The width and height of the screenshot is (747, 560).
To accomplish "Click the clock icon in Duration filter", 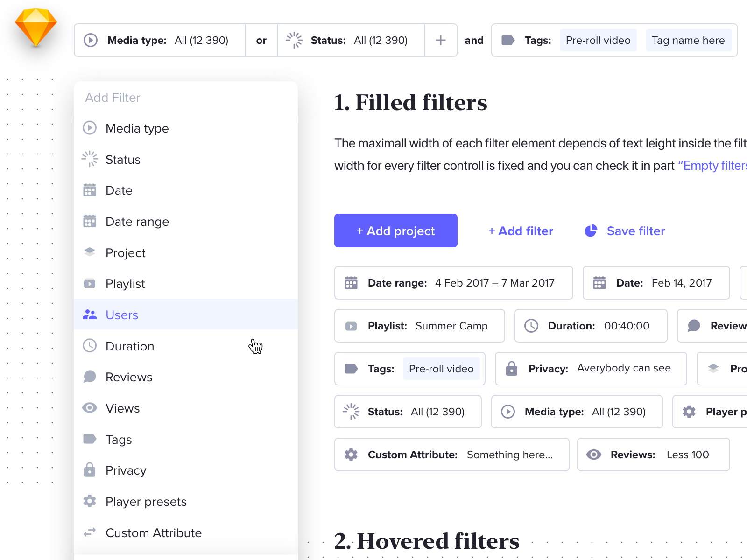I will [x=531, y=326].
